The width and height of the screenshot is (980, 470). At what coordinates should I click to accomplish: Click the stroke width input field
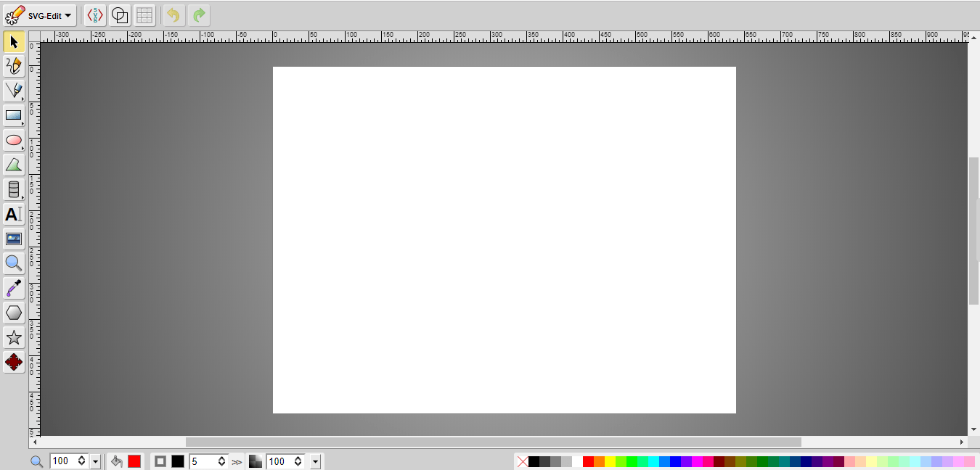pos(208,461)
